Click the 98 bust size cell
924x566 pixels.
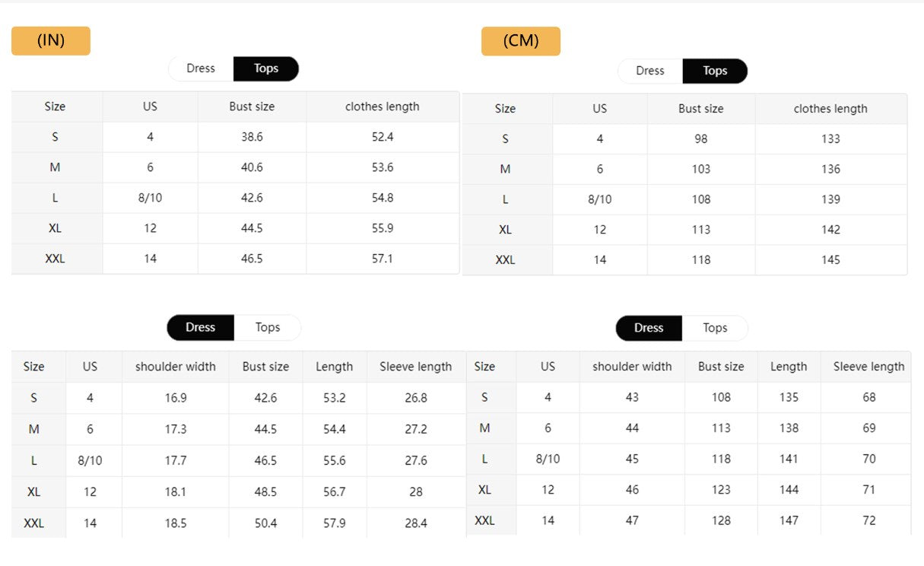click(x=701, y=138)
